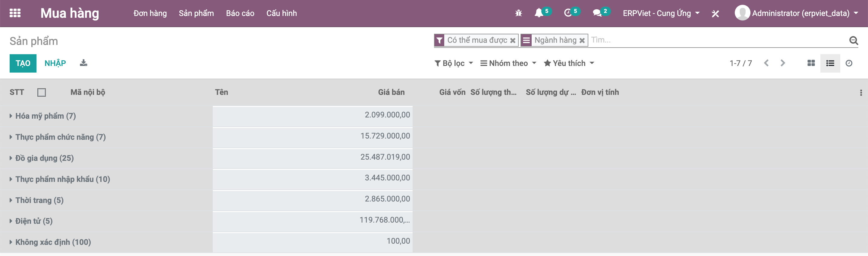Image resolution: width=868 pixels, height=256 pixels.
Task: Toggle select-all checkbox in header
Action: click(42, 92)
